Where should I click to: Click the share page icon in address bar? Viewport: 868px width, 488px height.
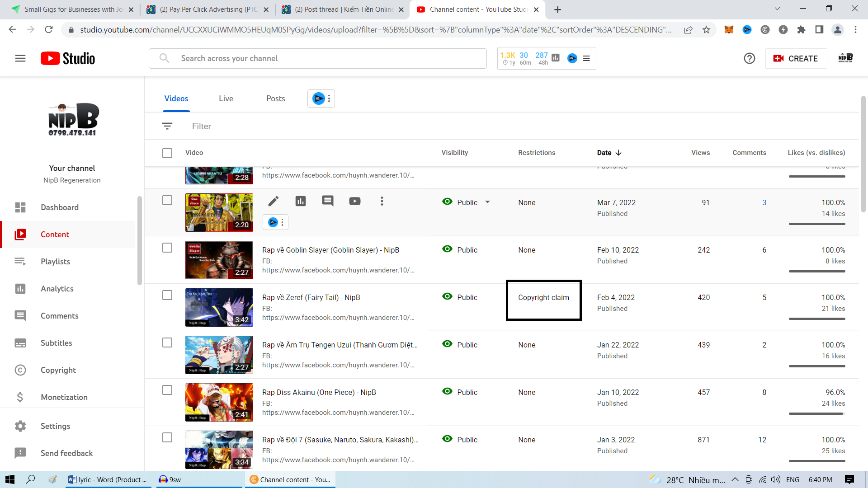click(688, 30)
